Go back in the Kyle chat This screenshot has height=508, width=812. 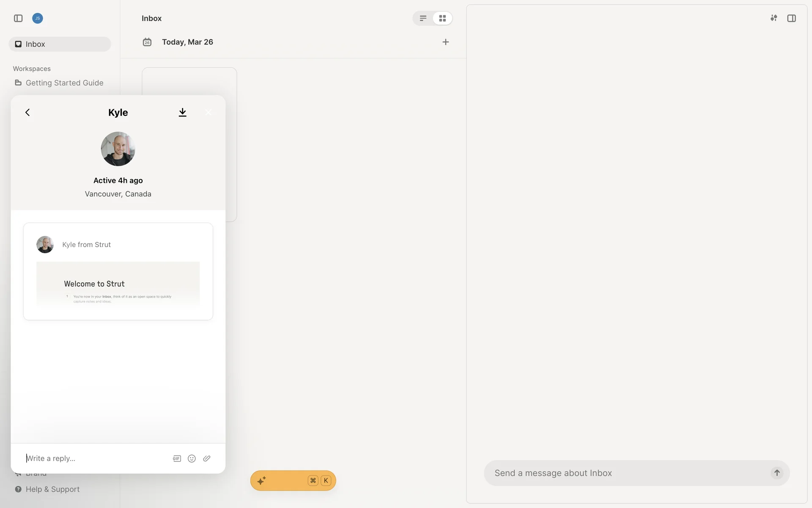[27, 112]
